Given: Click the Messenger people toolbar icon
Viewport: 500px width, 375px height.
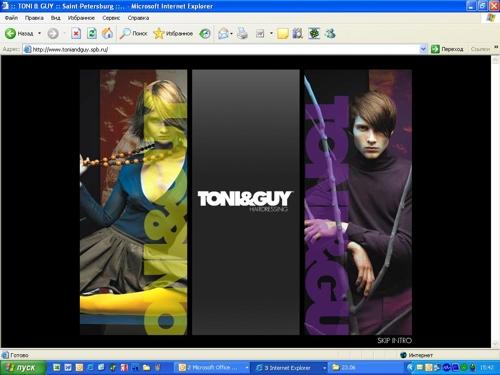Looking at the screenshot, I should click(330, 33).
